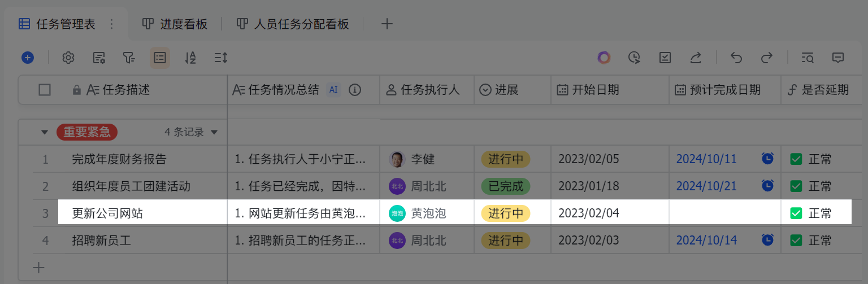868x284 pixels.
Task: Open the filter icon in toolbar
Action: (129, 58)
